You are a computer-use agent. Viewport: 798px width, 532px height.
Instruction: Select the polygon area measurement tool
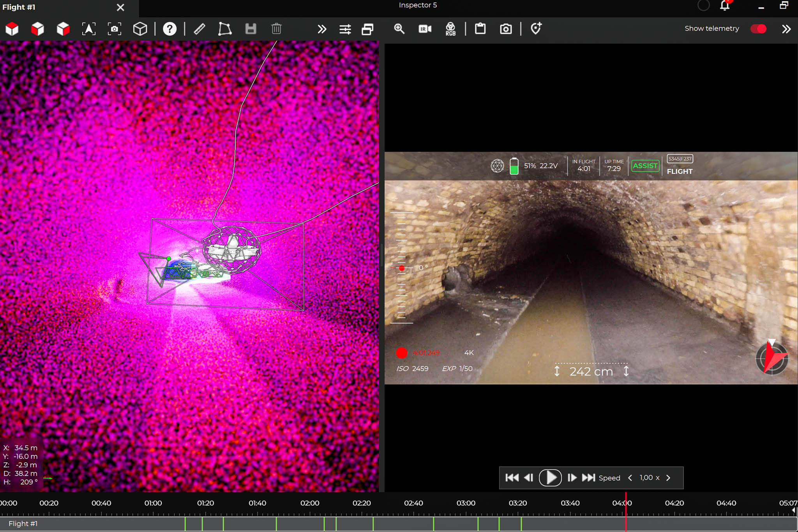pyautogui.click(x=225, y=29)
